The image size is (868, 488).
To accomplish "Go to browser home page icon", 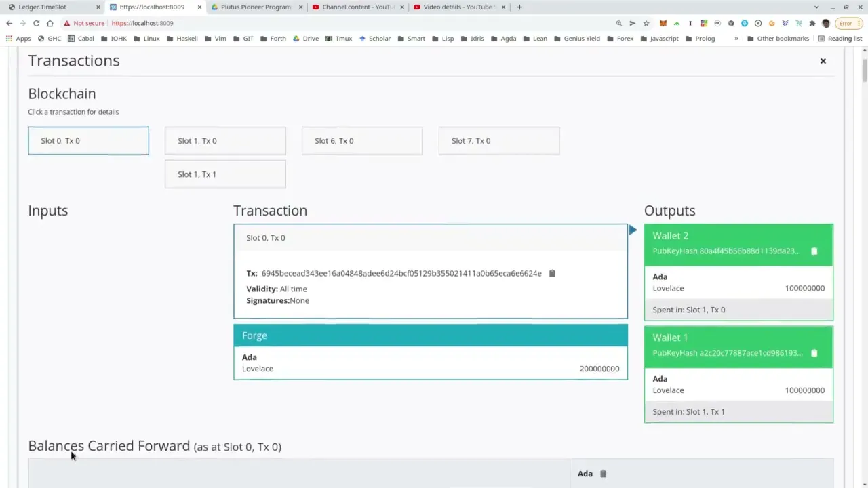I will [50, 23].
